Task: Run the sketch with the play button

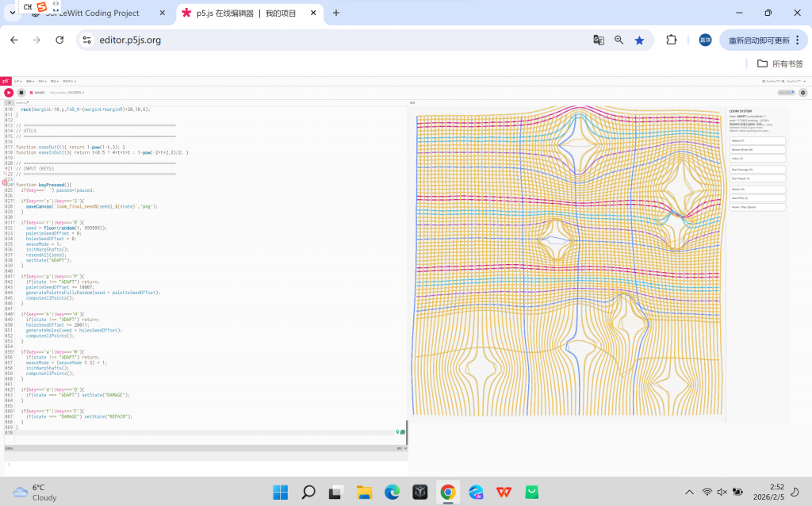Action: coord(9,93)
